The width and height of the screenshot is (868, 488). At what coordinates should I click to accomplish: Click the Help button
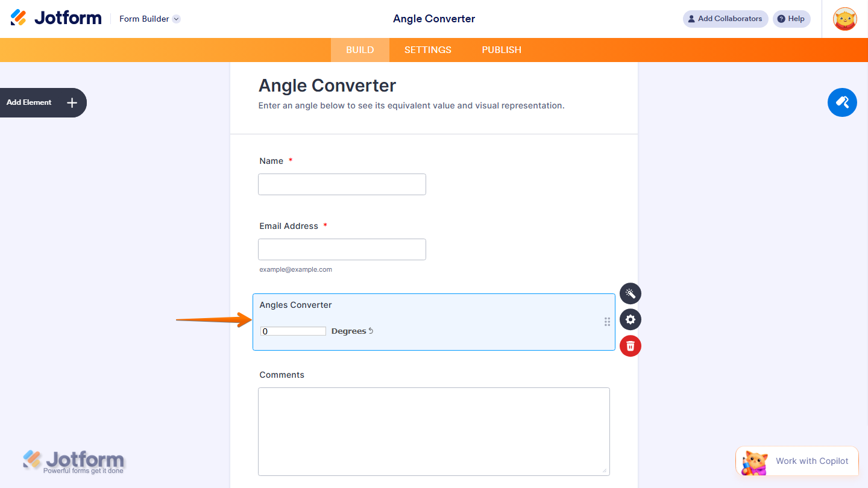coord(791,19)
